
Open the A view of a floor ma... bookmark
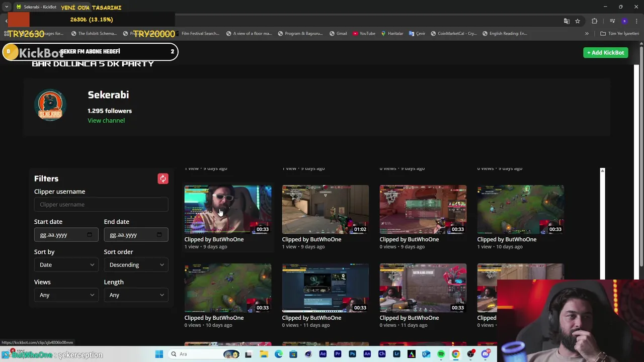249,34
